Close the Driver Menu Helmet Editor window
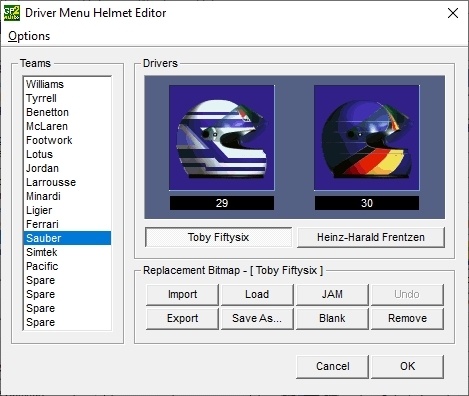This screenshot has width=469, height=396. (x=453, y=13)
